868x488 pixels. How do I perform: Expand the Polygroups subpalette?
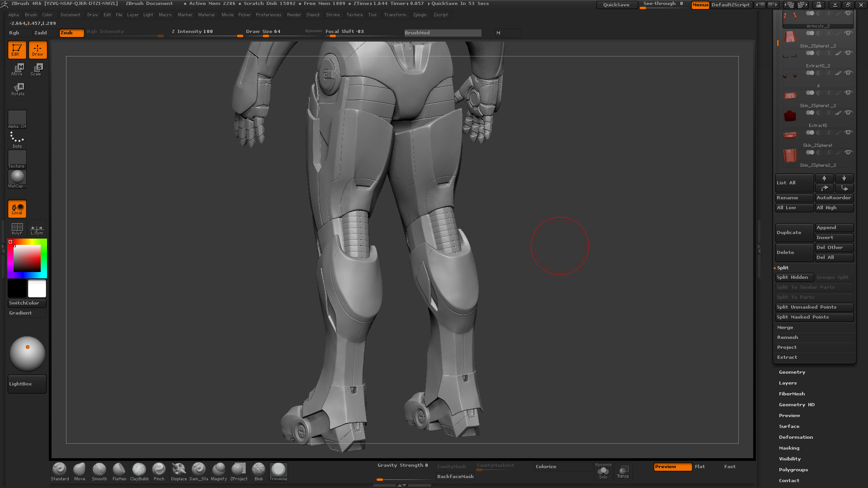pos(793,470)
